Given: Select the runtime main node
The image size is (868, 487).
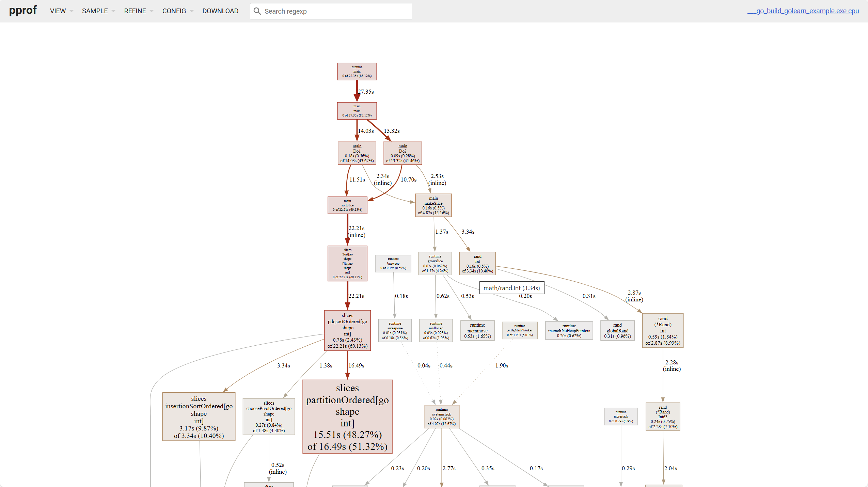Looking at the screenshot, I should pyautogui.click(x=357, y=71).
